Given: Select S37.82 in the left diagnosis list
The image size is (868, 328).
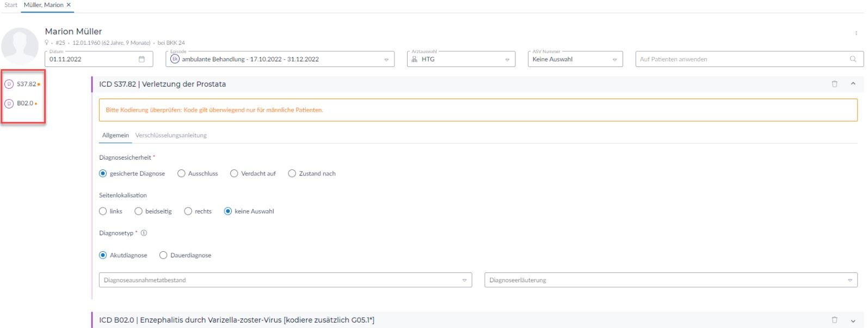Looking at the screenshot, I should click(26, 84).
